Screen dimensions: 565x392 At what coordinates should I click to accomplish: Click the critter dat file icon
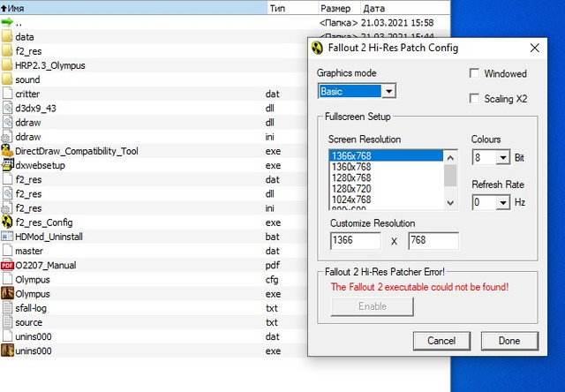[x=7, y=94]
